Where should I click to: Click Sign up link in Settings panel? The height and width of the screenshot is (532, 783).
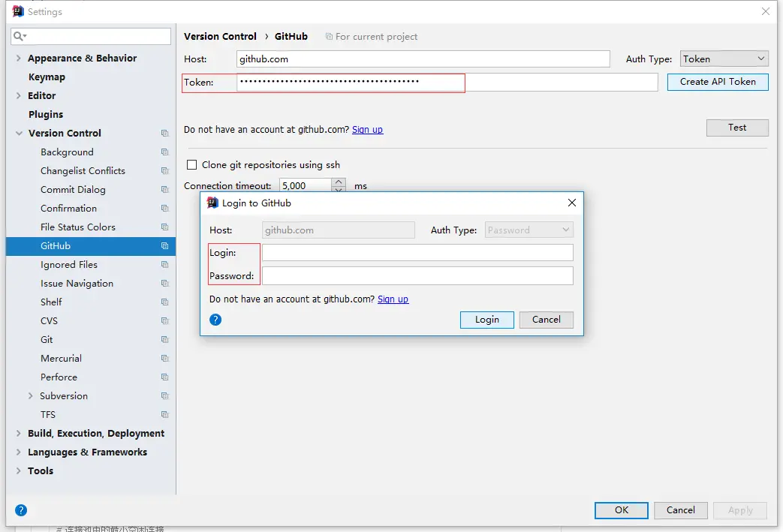(x=368, y=130)
